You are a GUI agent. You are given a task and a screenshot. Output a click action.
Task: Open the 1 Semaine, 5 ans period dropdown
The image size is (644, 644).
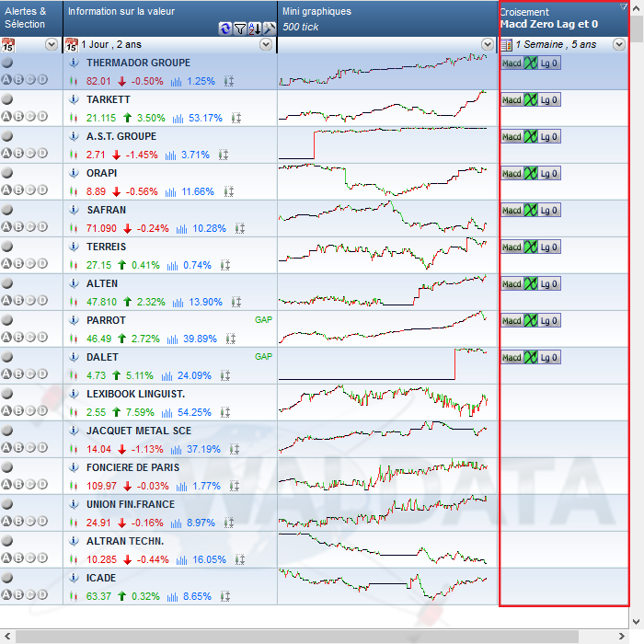tap(619, 44)
